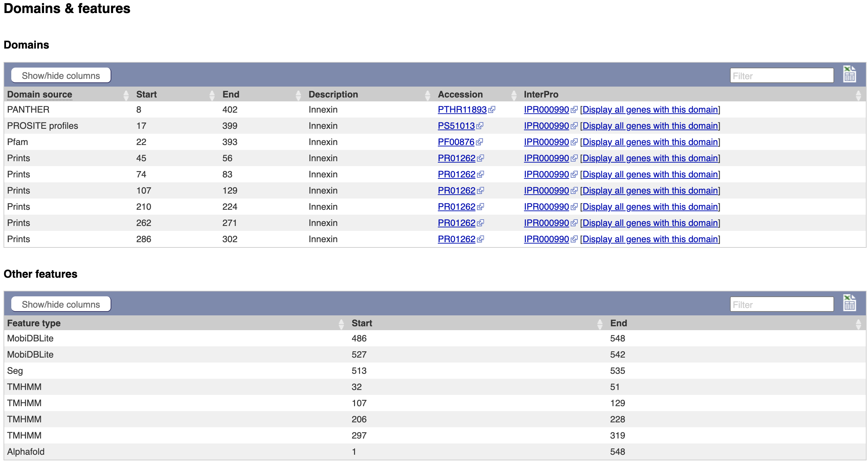The height and width of the screenshot is (466, 868).
Task: Open the PF00876 accession link
Action: tap(456, 142)
